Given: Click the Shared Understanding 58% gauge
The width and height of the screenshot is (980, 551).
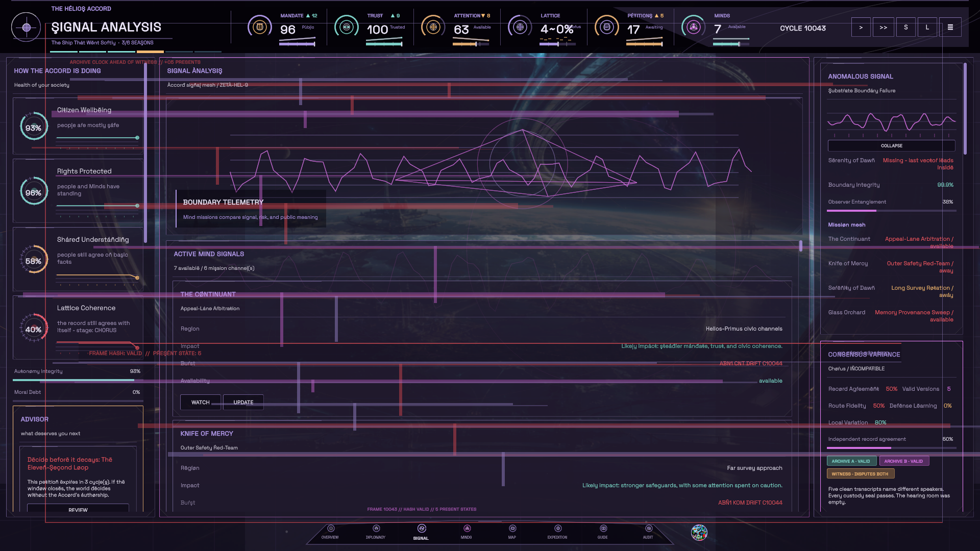Looking at the screenshot, I should pos(34,260).
